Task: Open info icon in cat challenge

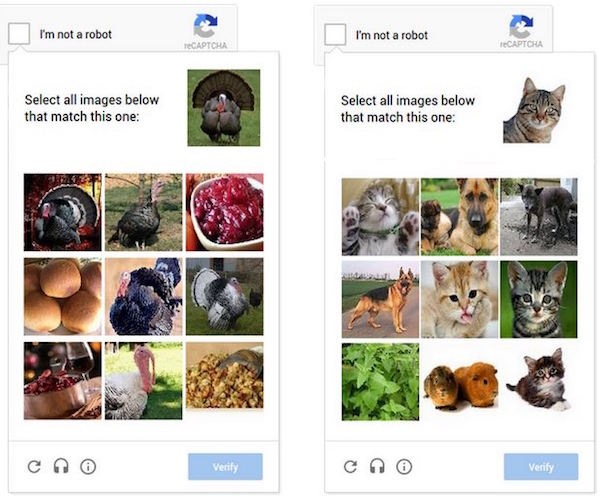Action: [x=404, y=467]
